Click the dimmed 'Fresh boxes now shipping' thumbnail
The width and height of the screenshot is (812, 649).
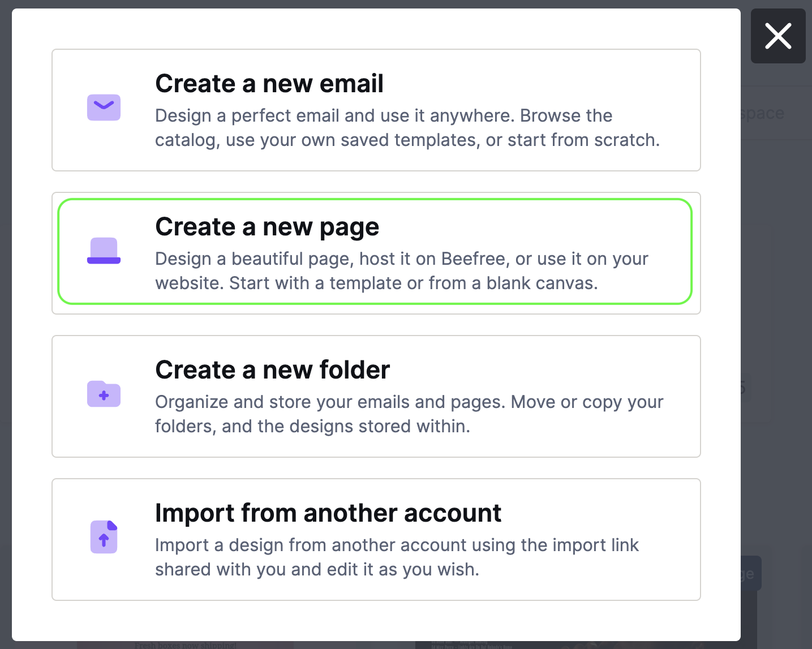[186, 645]
